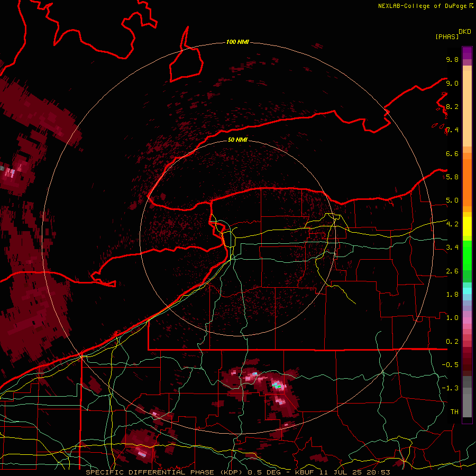
Task: Click the 5.8 scale value
Action: pyautogui.click(x=452, y=177)
